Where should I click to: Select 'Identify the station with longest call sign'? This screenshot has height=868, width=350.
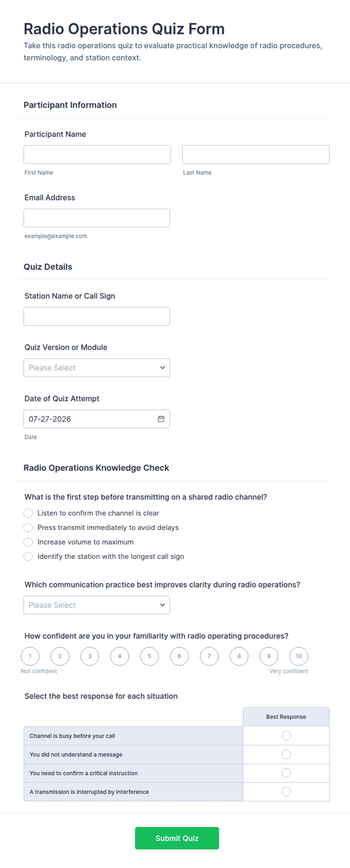click(x=28, y=556)
